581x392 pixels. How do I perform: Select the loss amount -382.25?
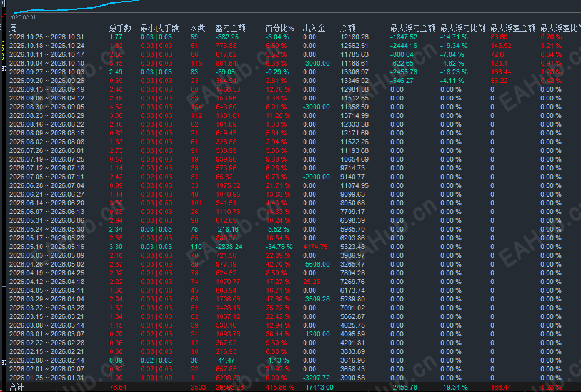[x=227, y=37]
